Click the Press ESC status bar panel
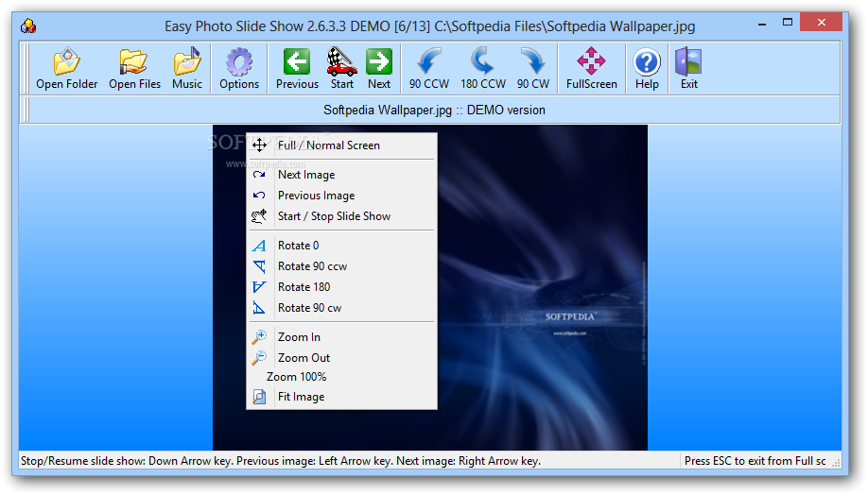Screen dimensions: 868x495 [x=755, y=461]
